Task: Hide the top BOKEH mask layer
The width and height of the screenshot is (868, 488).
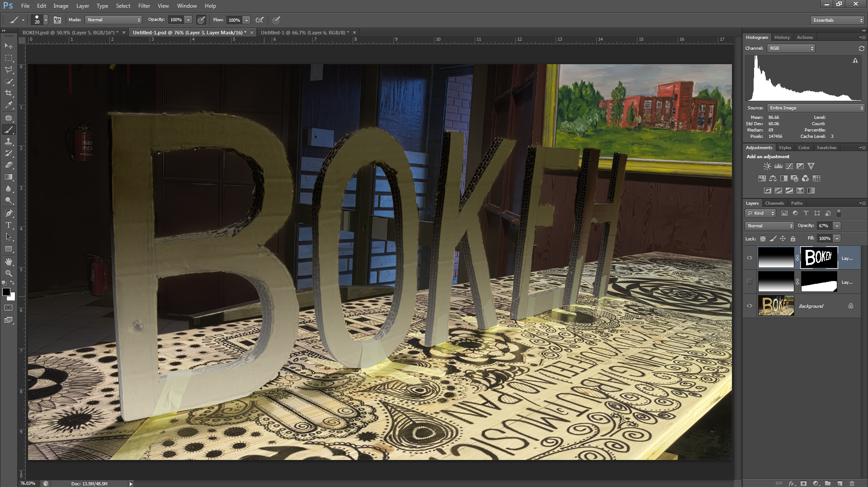Action: click(x=750, y=258)
